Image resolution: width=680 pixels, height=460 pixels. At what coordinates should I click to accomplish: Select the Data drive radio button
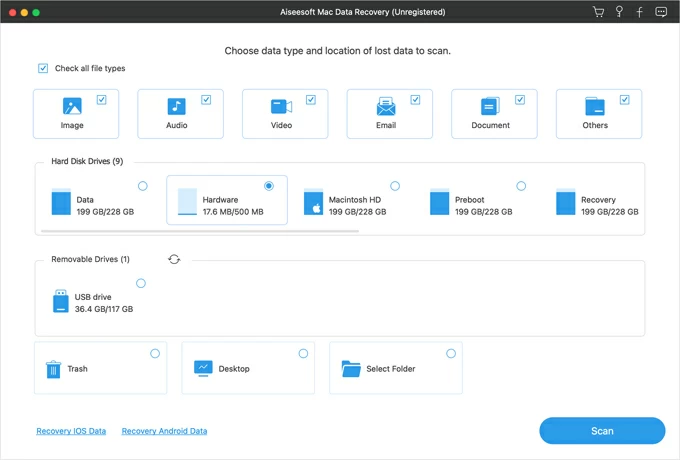pyautogui.click(x=143, y=186)
